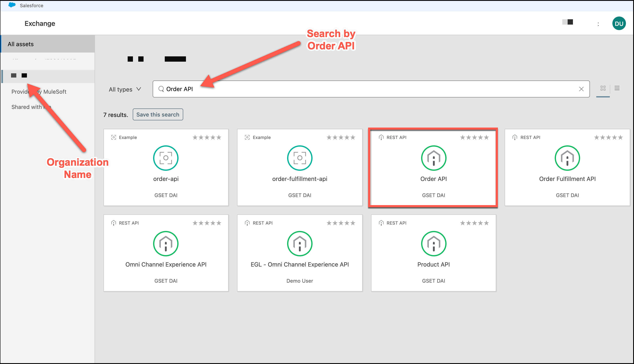Open the DU user avatar menu
The width and height of the screenshot is (634, 364).
coord(619,24)
